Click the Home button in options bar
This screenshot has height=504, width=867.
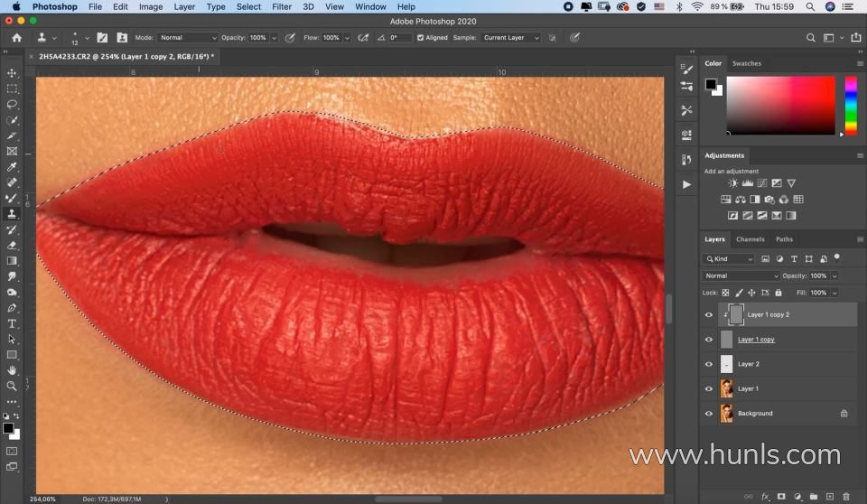[x=16, y=38]
